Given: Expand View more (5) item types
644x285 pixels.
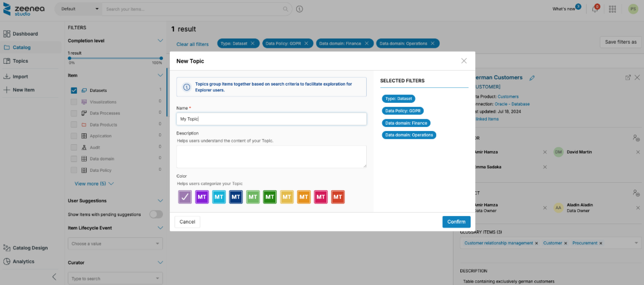Looking at the screenshot, I should coord(94,184).
